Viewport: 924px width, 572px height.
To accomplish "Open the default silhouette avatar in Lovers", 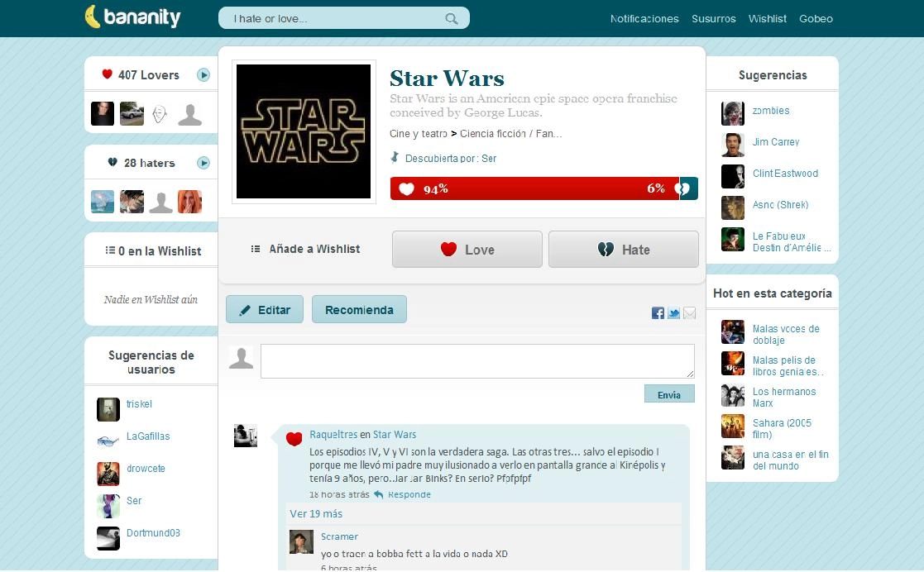I will [189, 114].
